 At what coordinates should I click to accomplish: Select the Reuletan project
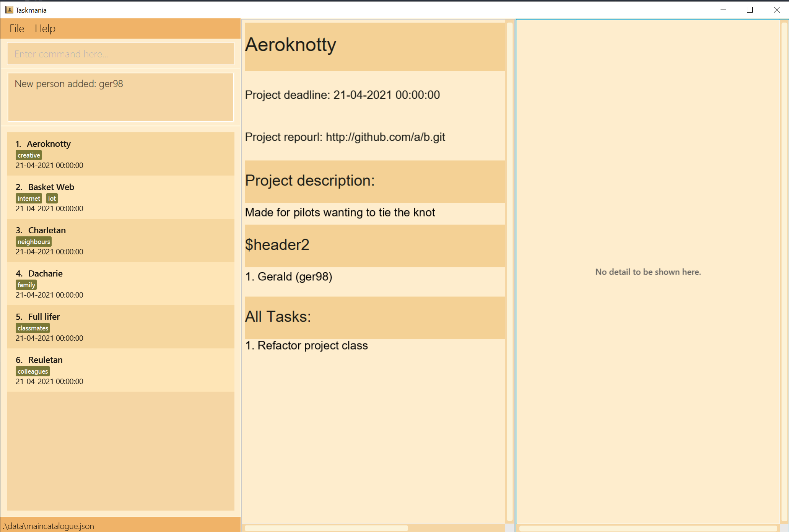click(x=120, y=370)
